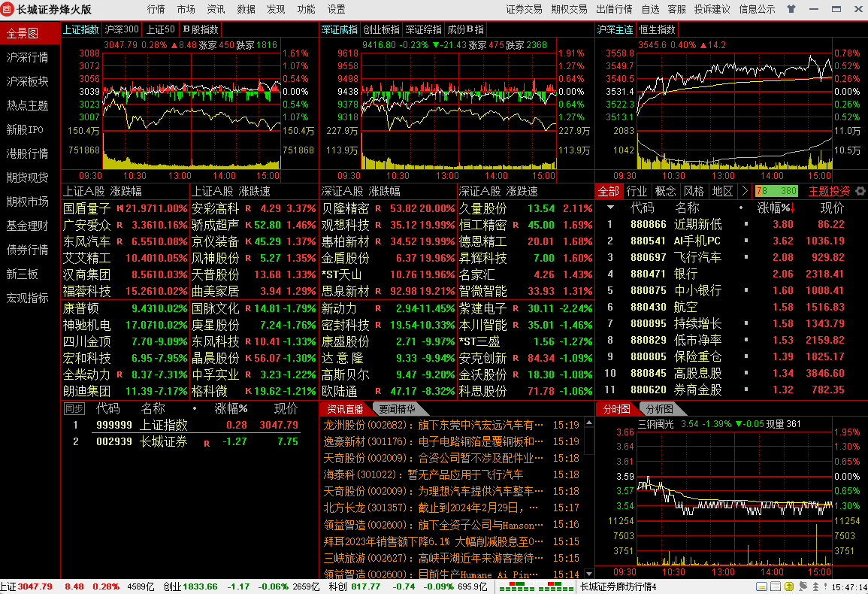Expand more sector categories with the > arrow
Image resolution: width=868 pixels, height=594 pixels.
coord(745,191)
